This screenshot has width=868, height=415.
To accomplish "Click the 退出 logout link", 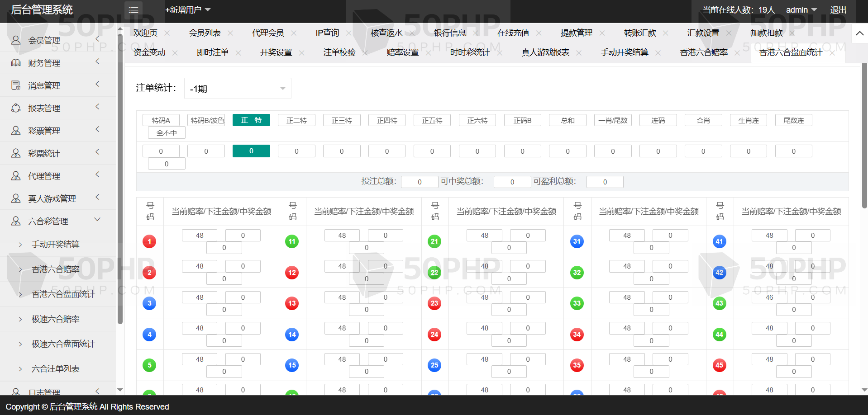I will click(x=838, y=10).
